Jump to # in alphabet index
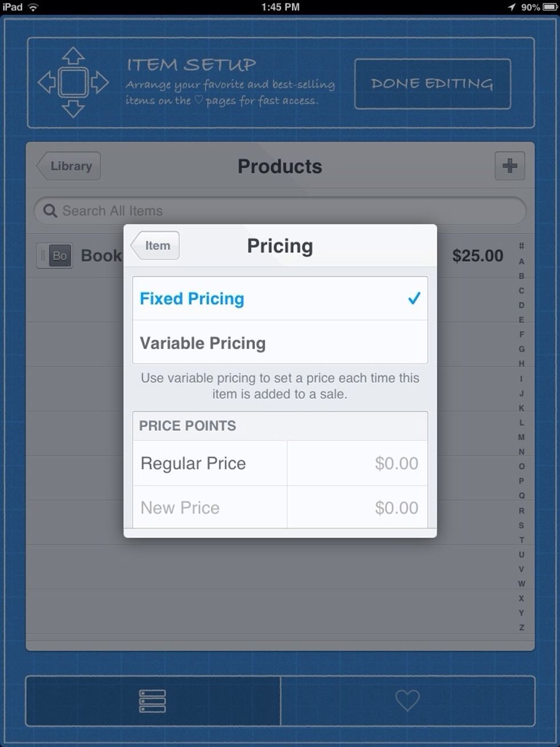The width and height of the screenshot is (560, 747). [521, 246]
